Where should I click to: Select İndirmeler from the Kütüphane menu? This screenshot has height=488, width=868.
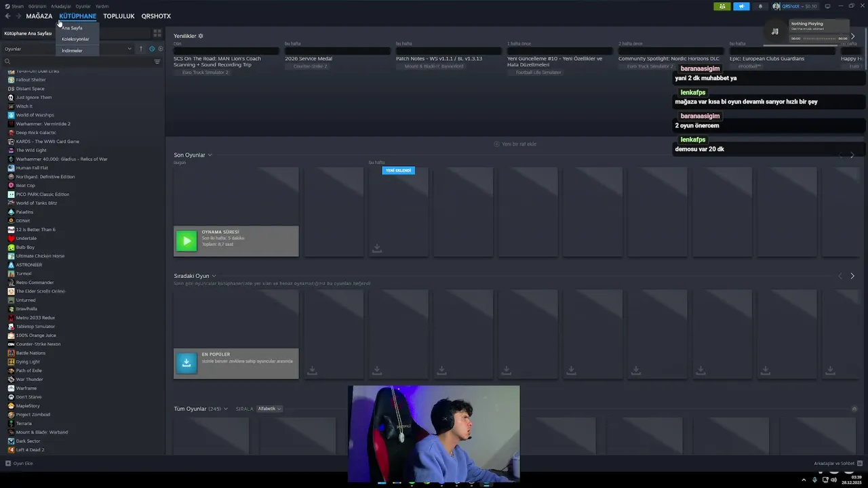(72, 50)
